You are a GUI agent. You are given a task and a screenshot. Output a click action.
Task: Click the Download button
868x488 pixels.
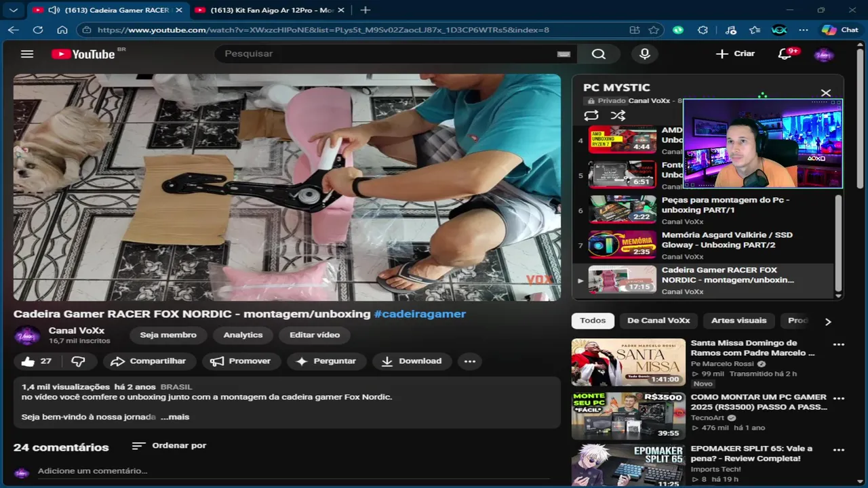tap(412, 361)
